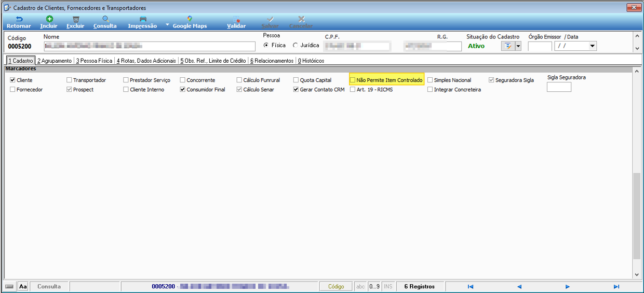The height and width of the screenshot is (293, 644).
Task: Toggle the Gerar Contato CRM checkbox
Action: tap(296, 90)
